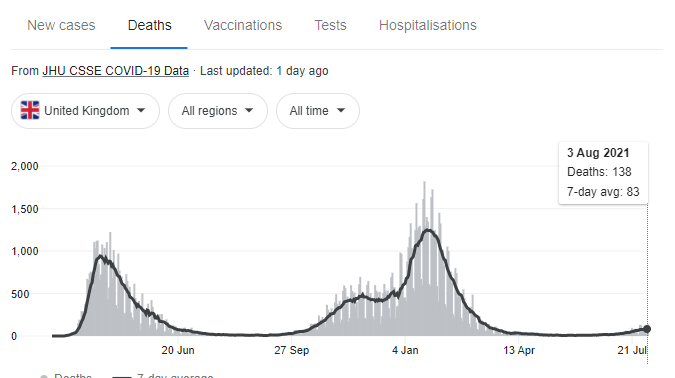Screen dimensions: 675x378
Task: Go to the Hospitalisations tab
Action: pos(427,25)
